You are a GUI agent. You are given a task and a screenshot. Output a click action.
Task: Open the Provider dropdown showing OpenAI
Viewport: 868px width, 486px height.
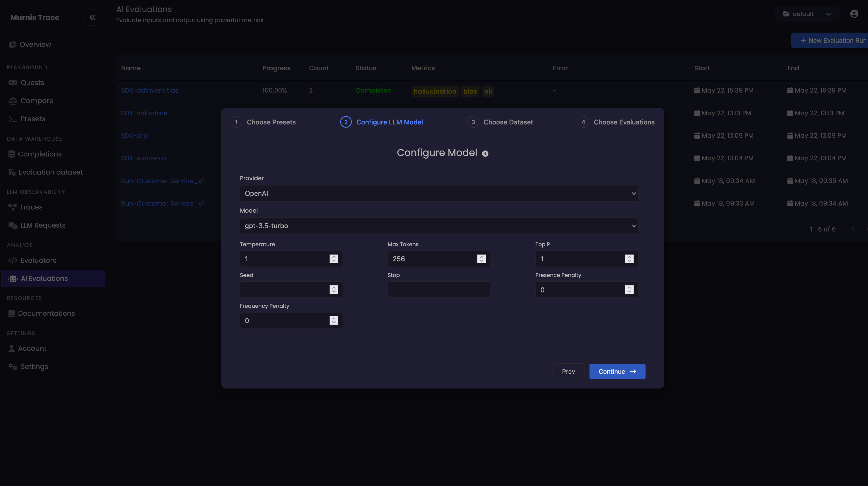(x=439, y=193)
